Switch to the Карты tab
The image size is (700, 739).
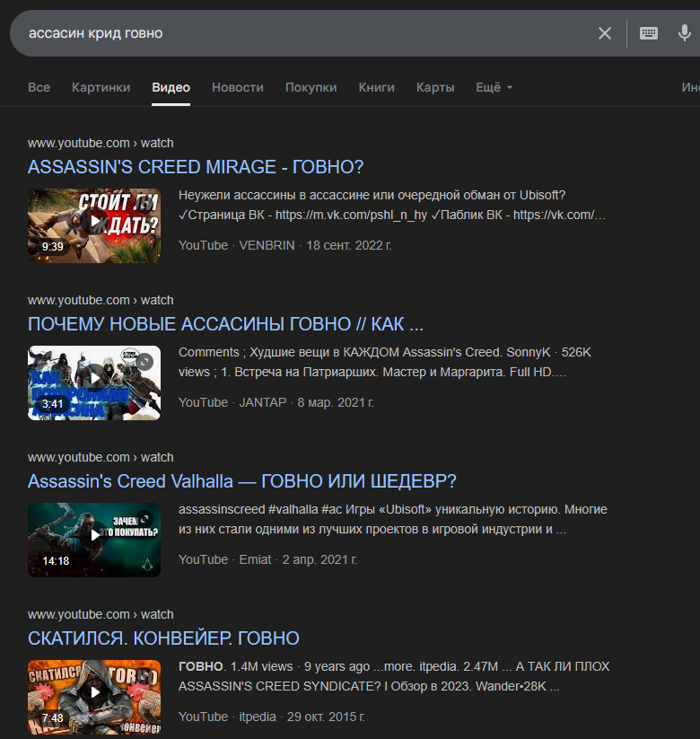tap(435, 87)
